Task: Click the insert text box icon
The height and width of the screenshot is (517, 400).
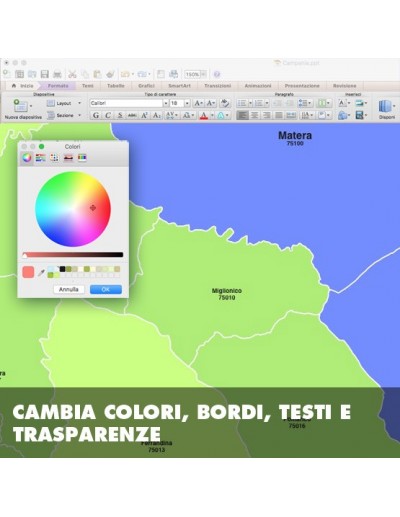Action: [x=342, y=103]
